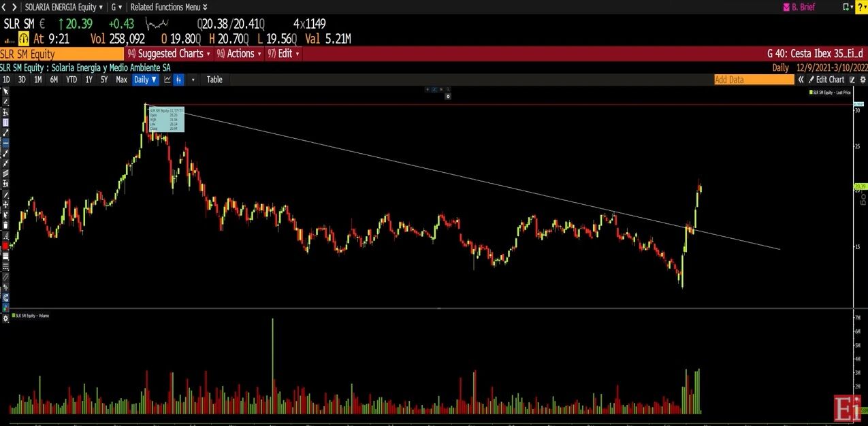Select the 6M time range
Image resolution: width=868 pixels, height=426 pixels.
point(54,80)
